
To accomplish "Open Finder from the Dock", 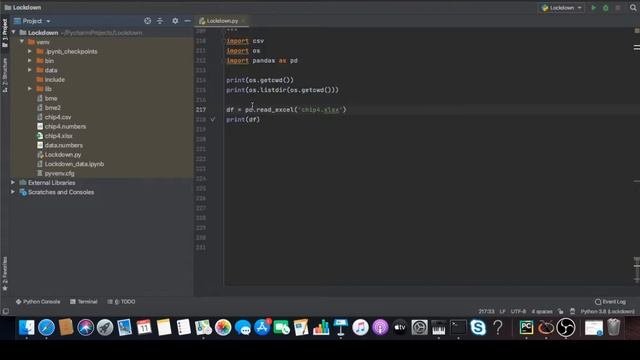I will pos(27,327).
